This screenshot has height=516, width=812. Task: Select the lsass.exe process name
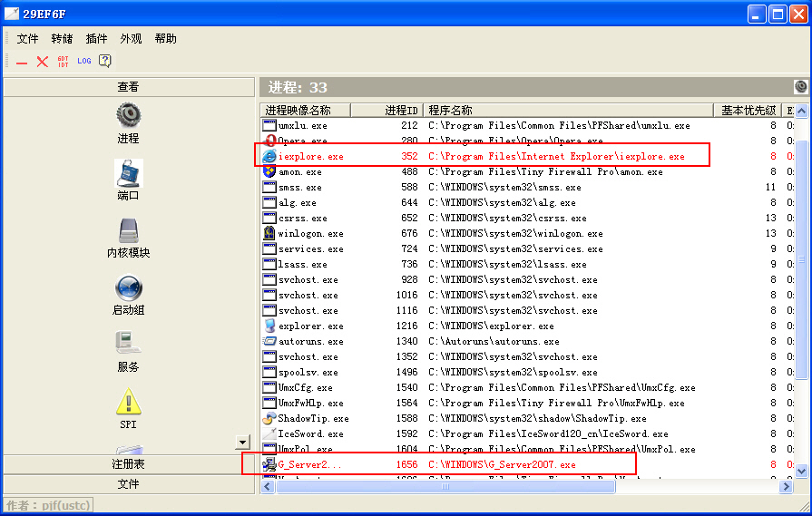(x=302, y=264)
